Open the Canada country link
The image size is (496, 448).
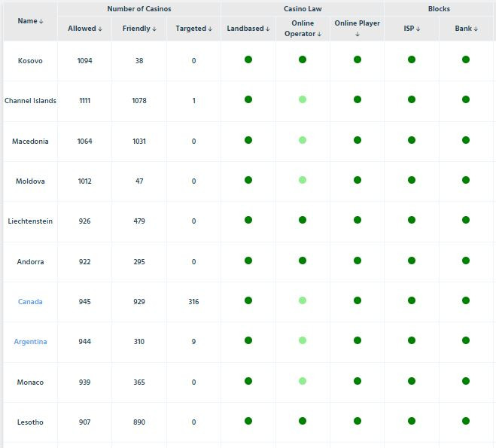[x=30, y=301]
